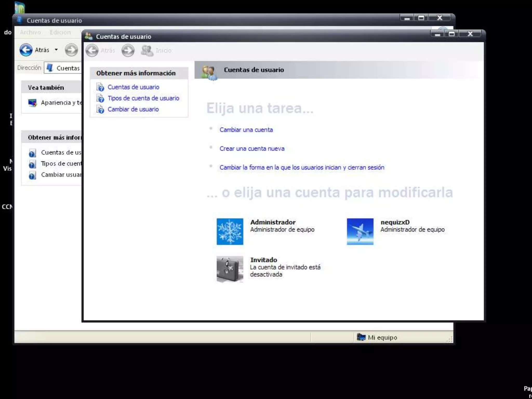The width and height of the screenshot is (532, 399).
Task: Open the Atrás history dropdown arrow
Action: pos(56,50)
